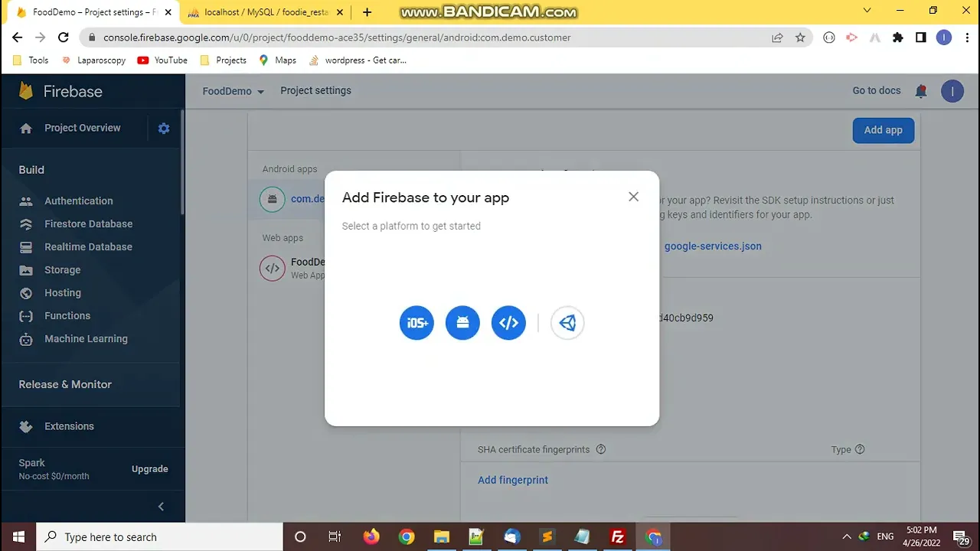The height and width of the screenshot is (551, 980).
Task: Click the Firebase logo
Action: click(x=60, y=91)
